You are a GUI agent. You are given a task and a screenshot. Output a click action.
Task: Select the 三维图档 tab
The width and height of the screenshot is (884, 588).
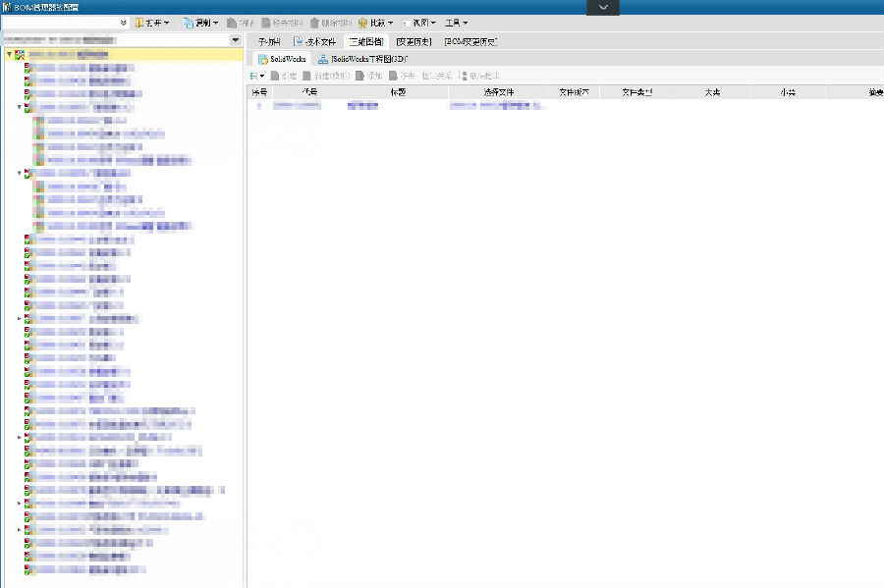coord(366,42)
